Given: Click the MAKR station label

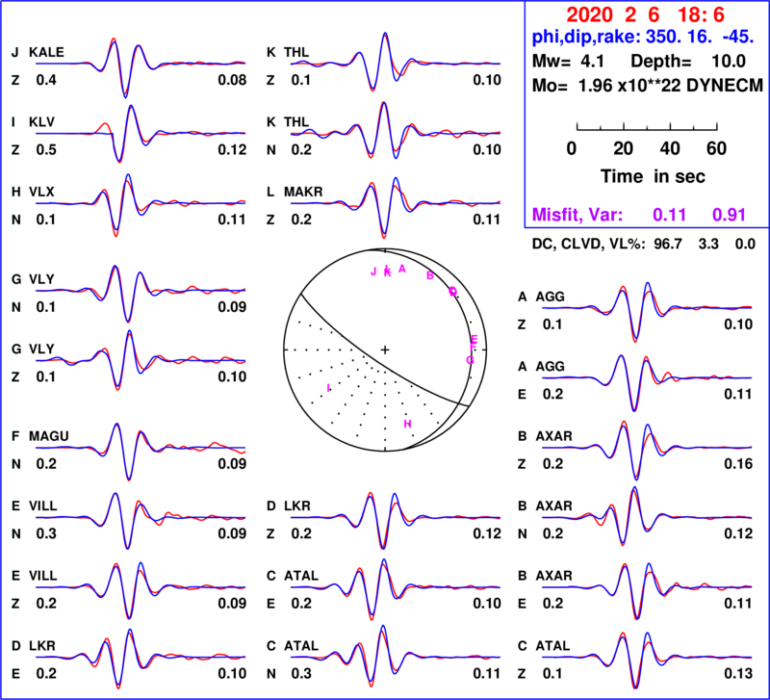Looking at the screenshot, I should click(303, 192).
